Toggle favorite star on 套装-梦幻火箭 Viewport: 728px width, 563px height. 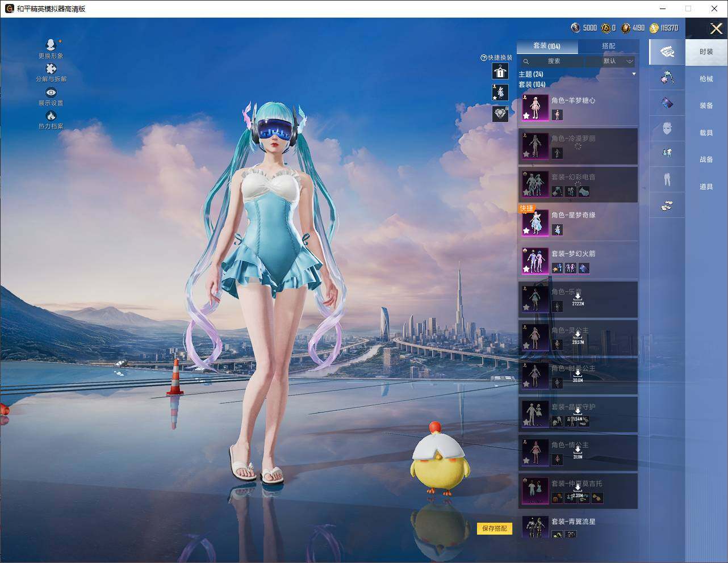(x=526, y=269)
